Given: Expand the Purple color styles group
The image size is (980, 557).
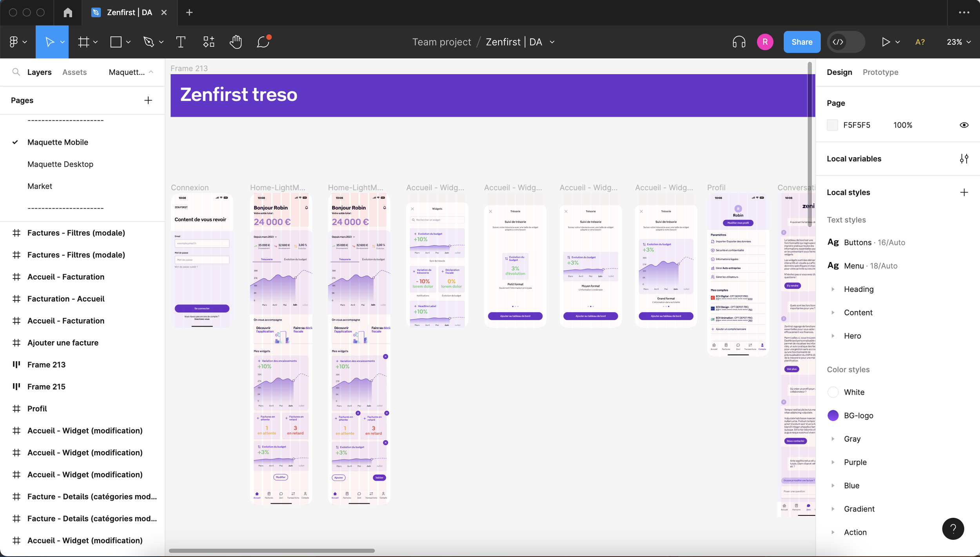Looking at the screenshot, I should pos(833,462).
